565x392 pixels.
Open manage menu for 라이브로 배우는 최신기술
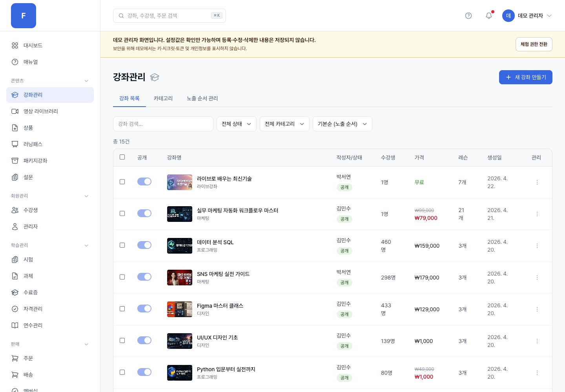[x=537, y=182]
